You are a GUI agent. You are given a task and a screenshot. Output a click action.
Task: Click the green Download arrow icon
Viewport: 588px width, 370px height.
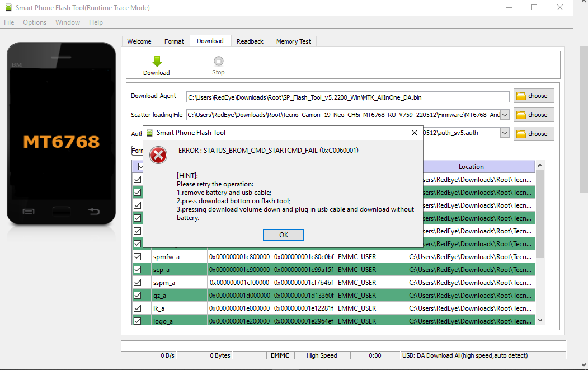pyautogui.click(x=157, y=61)
